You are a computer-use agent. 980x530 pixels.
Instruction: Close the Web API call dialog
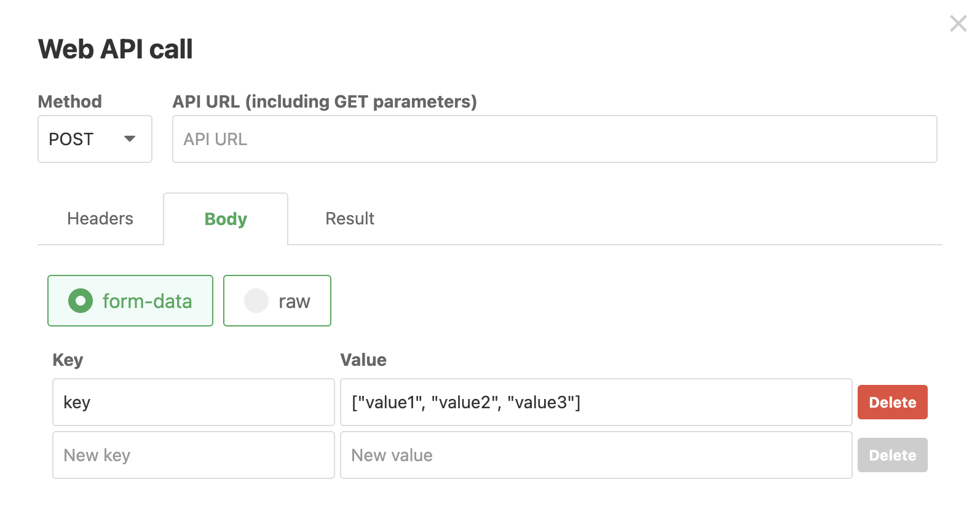click(x=958, y=24)
